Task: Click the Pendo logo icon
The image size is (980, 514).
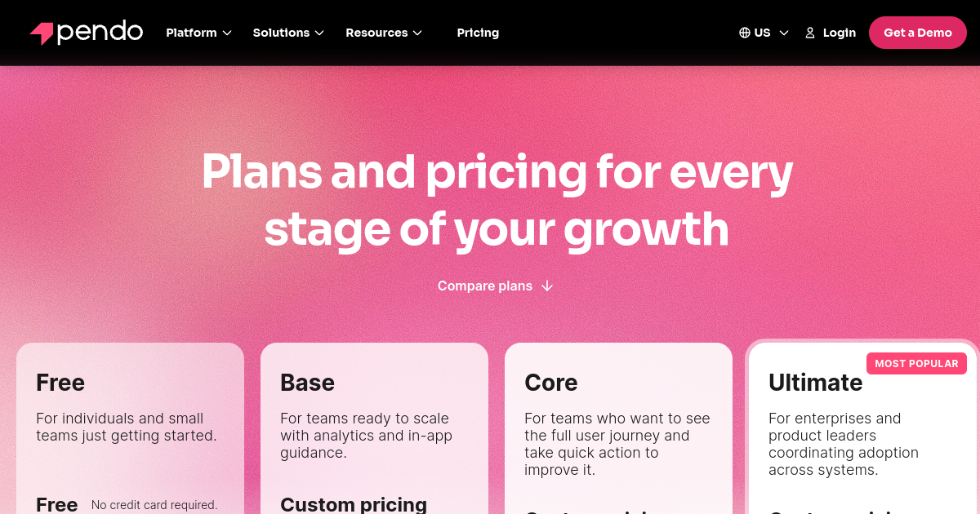Action: 42,33
